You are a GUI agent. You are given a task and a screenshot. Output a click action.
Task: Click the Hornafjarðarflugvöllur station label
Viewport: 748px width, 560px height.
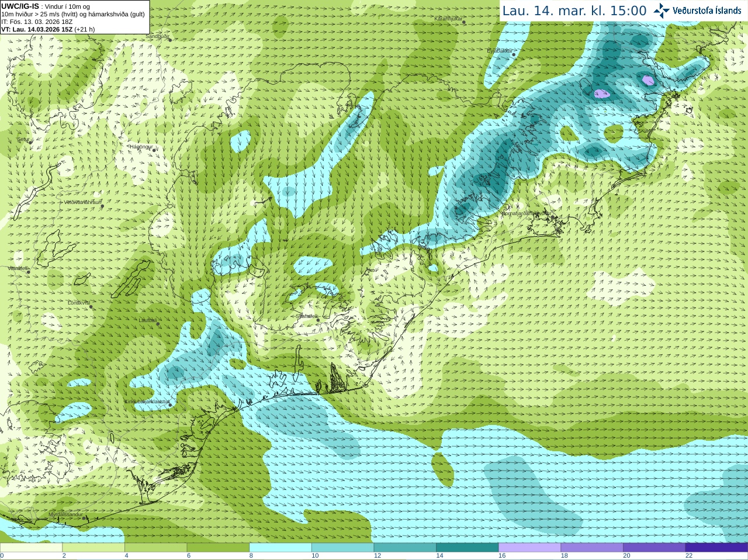click(x=525, y=213)
